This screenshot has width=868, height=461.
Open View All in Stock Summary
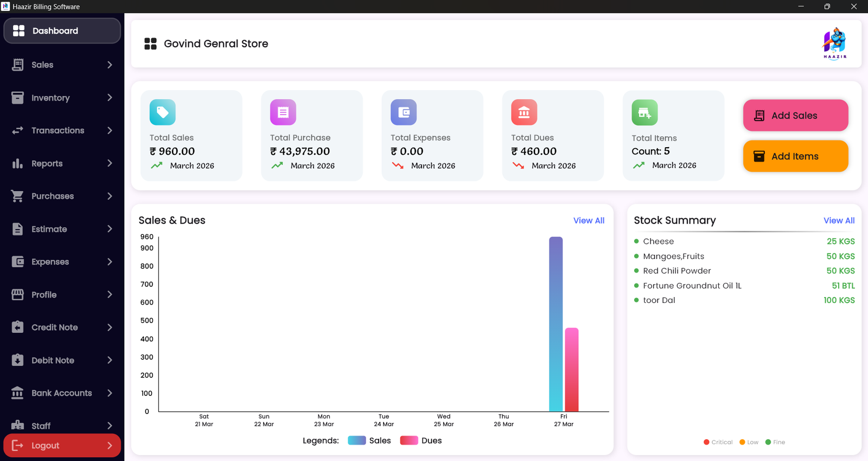coord(839,220)
